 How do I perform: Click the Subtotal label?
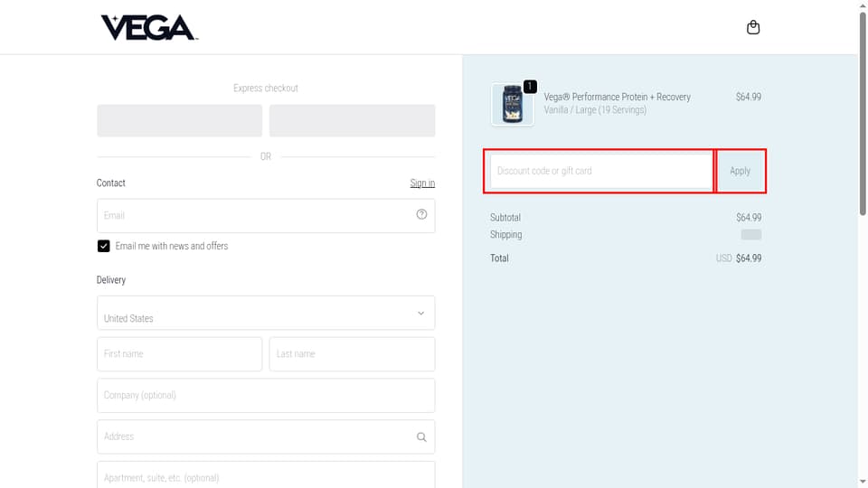pyautogui.click(x=505, y=218)
